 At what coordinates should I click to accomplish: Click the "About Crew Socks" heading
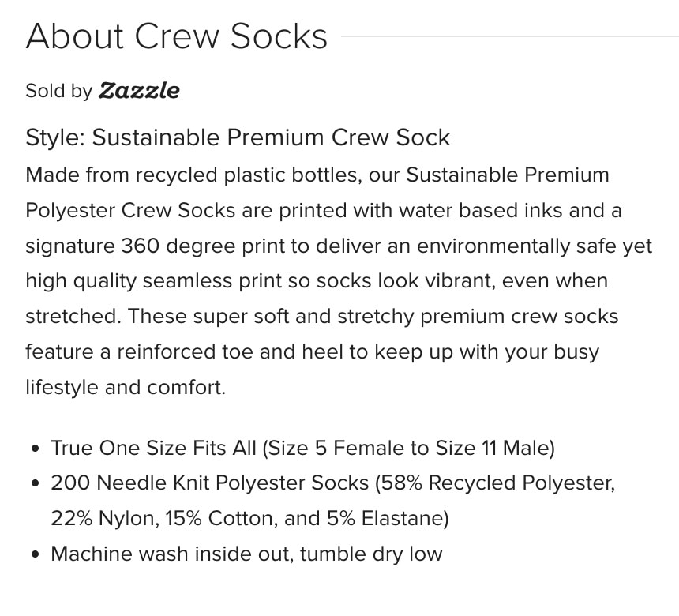pos(176,36)
